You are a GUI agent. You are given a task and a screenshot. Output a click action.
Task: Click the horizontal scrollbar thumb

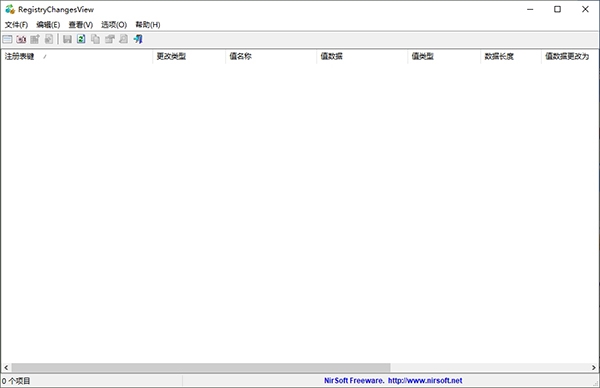point(201,367)
